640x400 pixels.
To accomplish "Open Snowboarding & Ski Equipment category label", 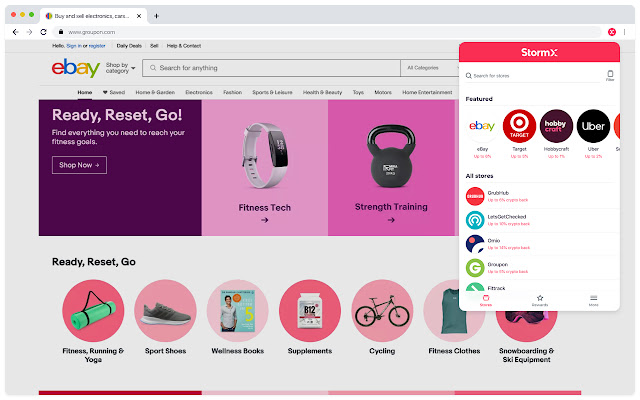I will coord(527,355).
